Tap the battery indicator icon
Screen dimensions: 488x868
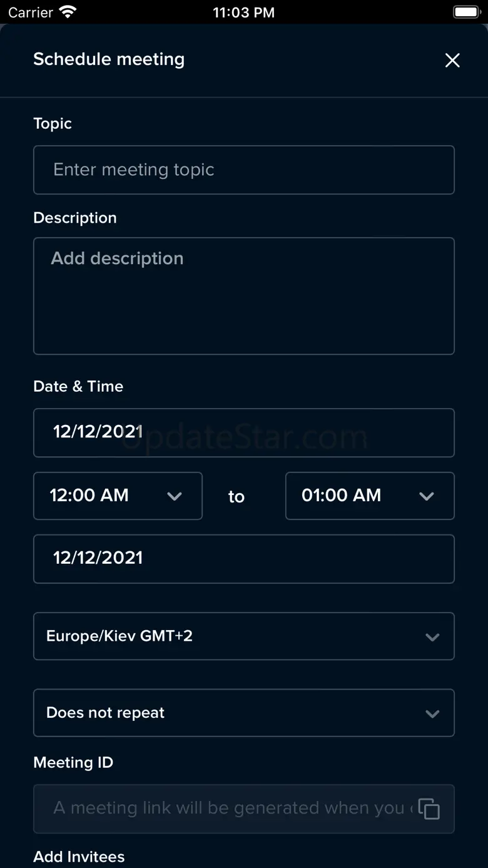[x=466, y=13]
